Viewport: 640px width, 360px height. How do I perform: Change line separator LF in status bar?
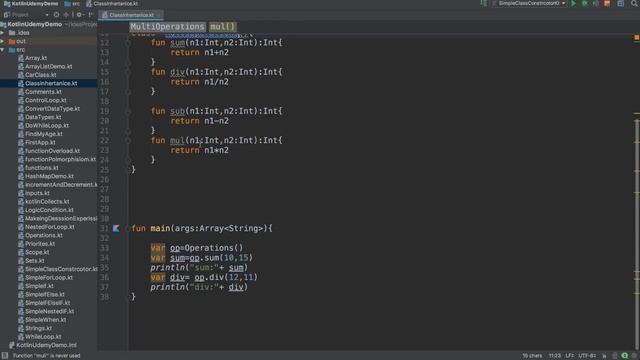point(569,356)
